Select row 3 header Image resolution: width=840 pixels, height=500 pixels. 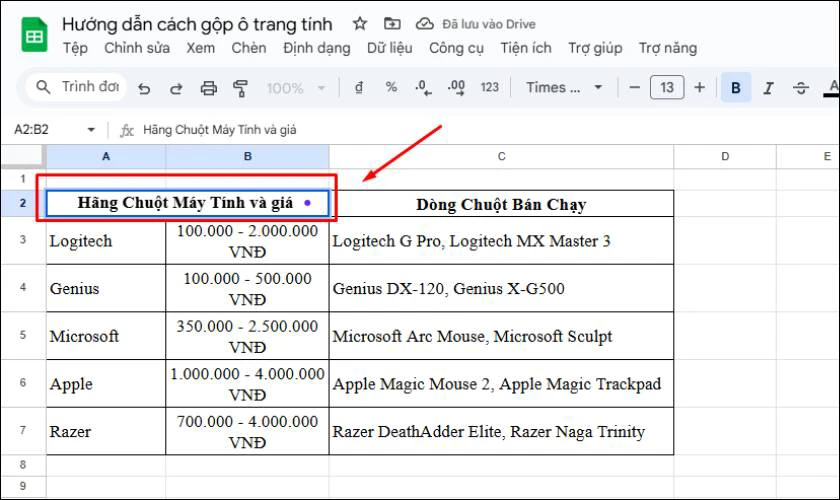pos(23,240)
